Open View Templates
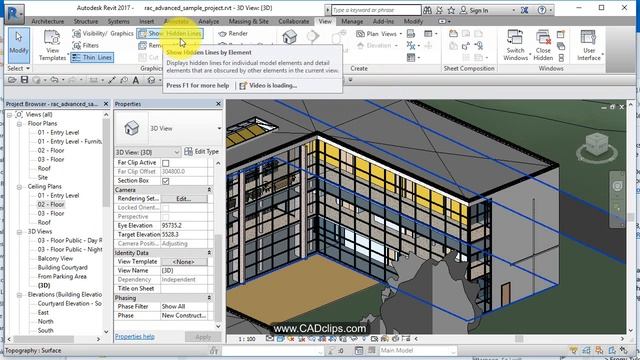This screenshot has width=640, height=360. 52,46
